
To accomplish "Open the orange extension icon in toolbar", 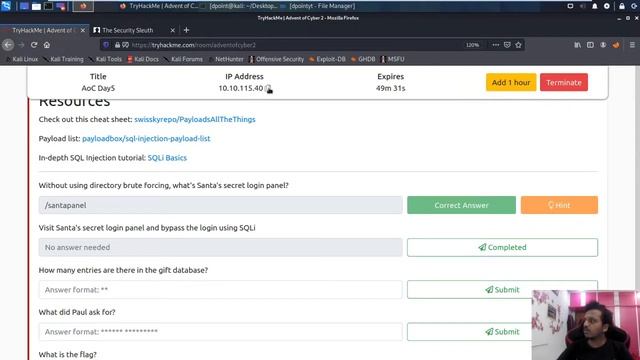I will (616, 45).
